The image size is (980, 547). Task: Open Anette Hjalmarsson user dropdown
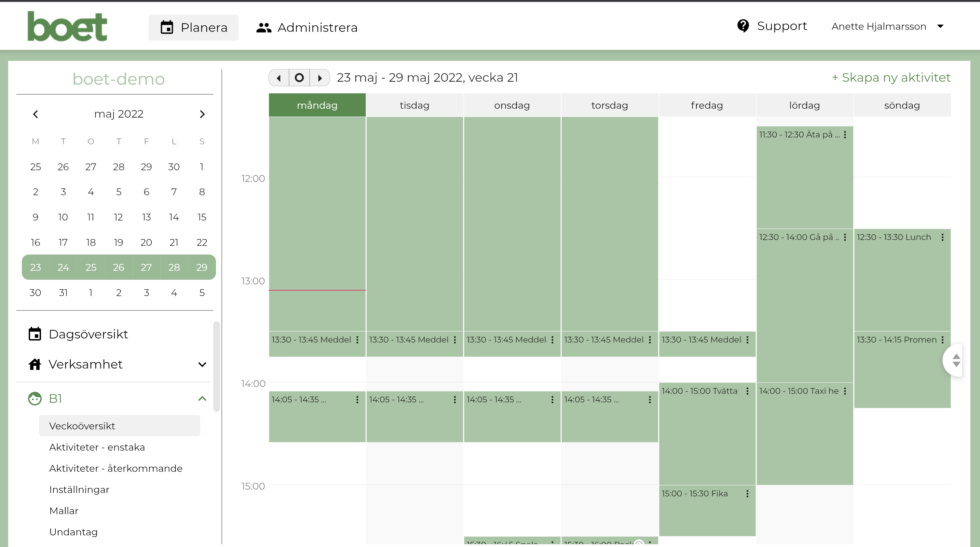click(940, 26)
